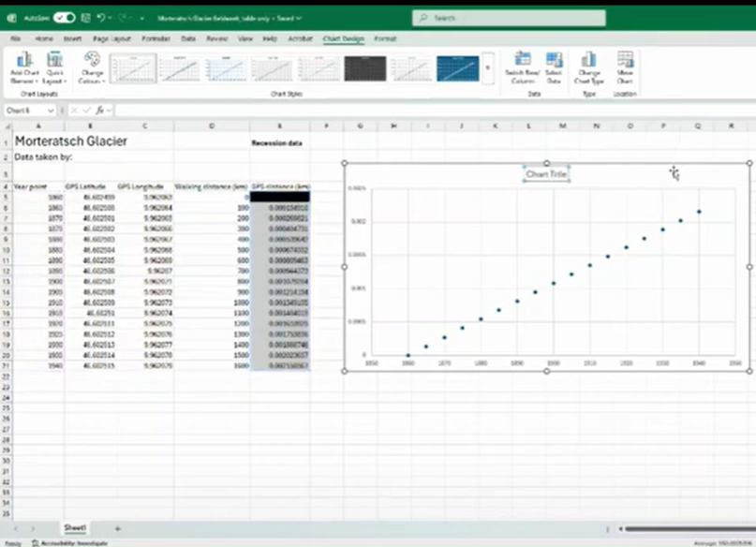Click the formula bar cancel X icon

(74, 111)
